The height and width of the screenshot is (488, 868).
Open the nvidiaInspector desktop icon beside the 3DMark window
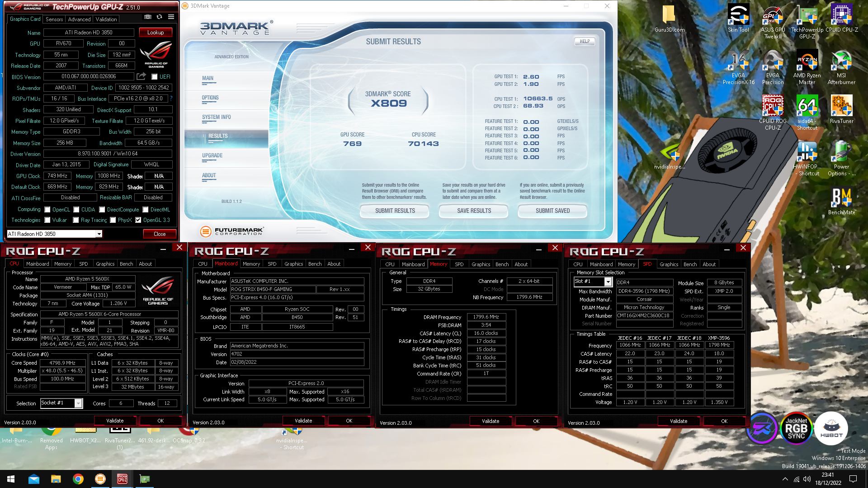tap(669, 156)
